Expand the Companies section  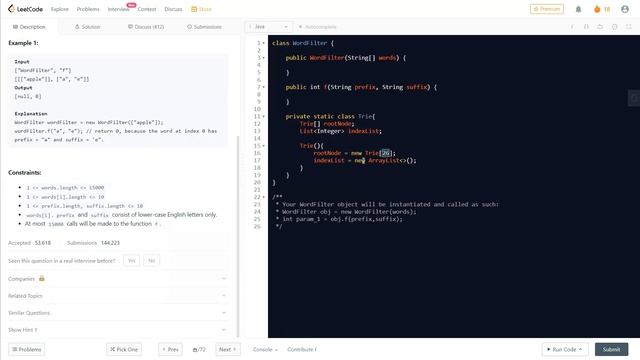point(117,279)
